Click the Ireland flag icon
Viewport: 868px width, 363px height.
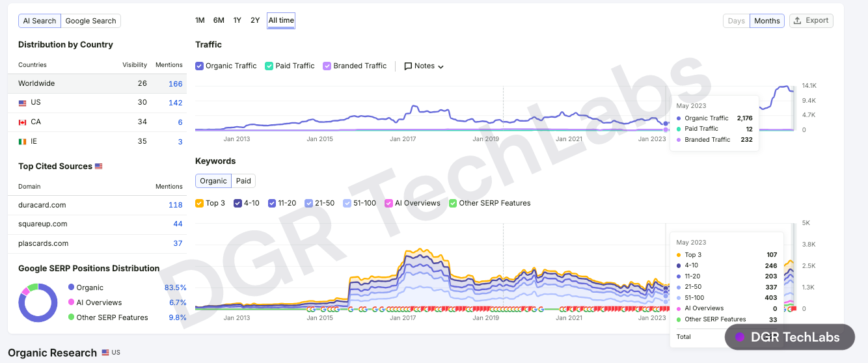point(22,142)
